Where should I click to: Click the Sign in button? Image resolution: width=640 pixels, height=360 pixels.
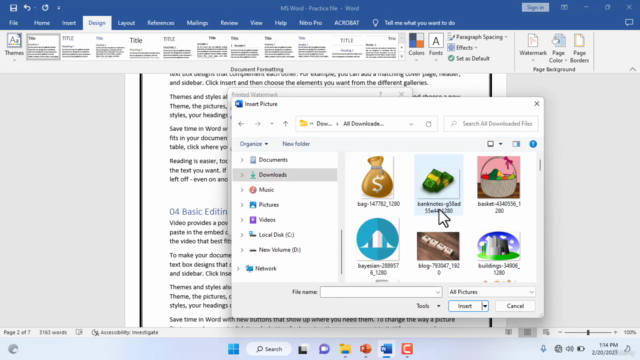535,8
